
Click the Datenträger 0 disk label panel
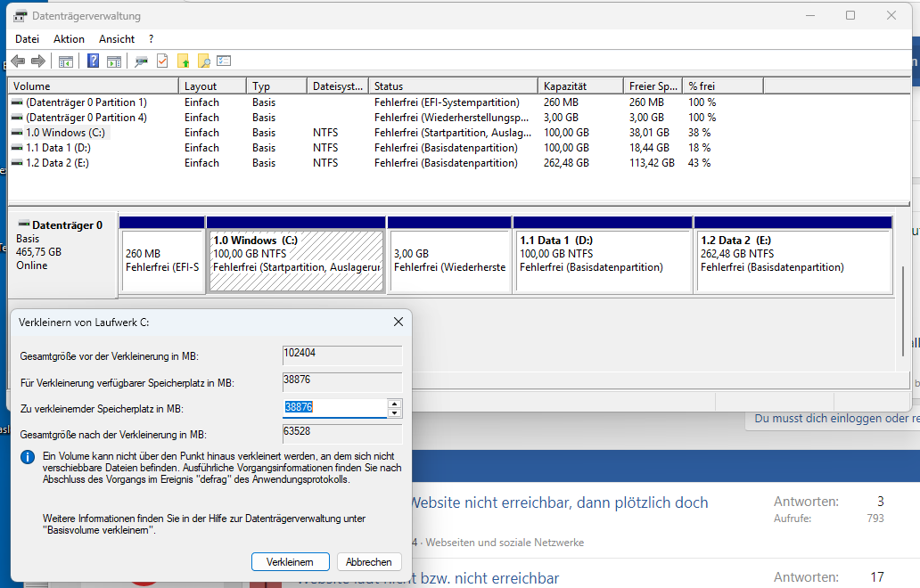pos(62,255)
